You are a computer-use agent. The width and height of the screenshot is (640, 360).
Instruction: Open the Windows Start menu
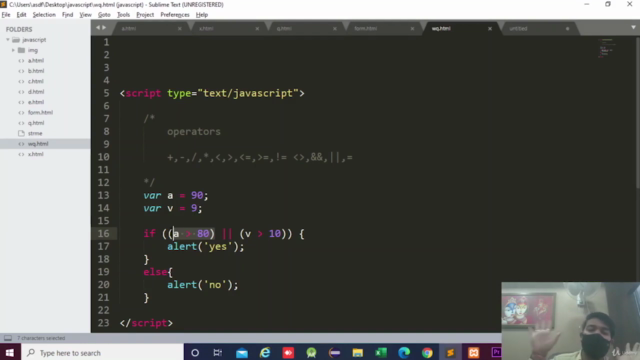(x=10, y=353)
